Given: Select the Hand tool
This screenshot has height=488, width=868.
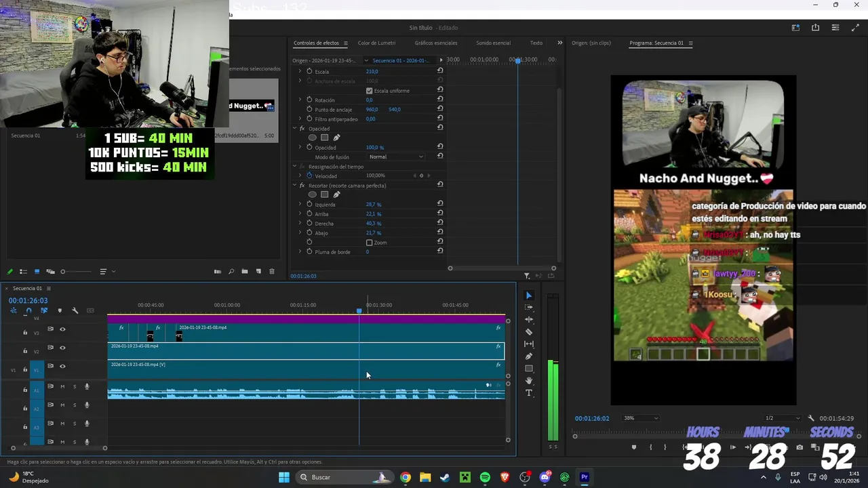Looking at the screenshot, I should (529, 381).
